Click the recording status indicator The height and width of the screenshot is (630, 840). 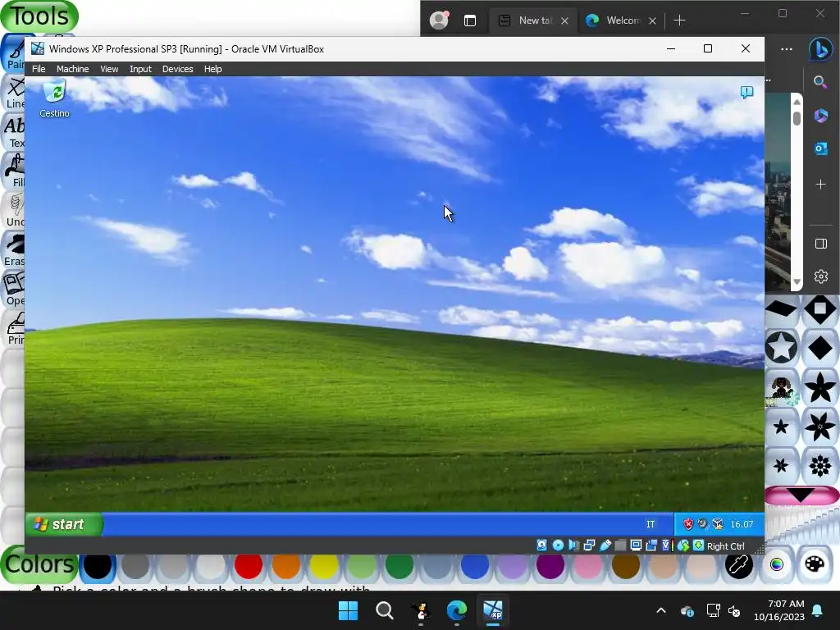click(651, 546)
